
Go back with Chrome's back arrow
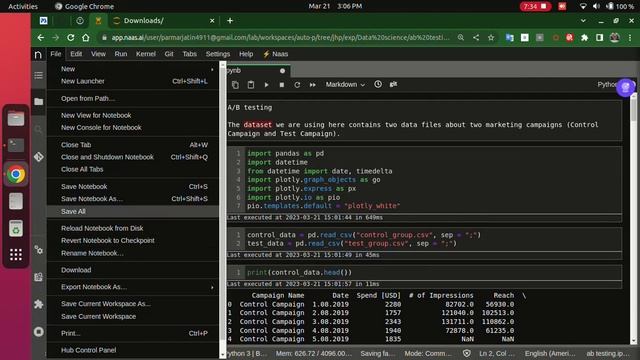41,38
